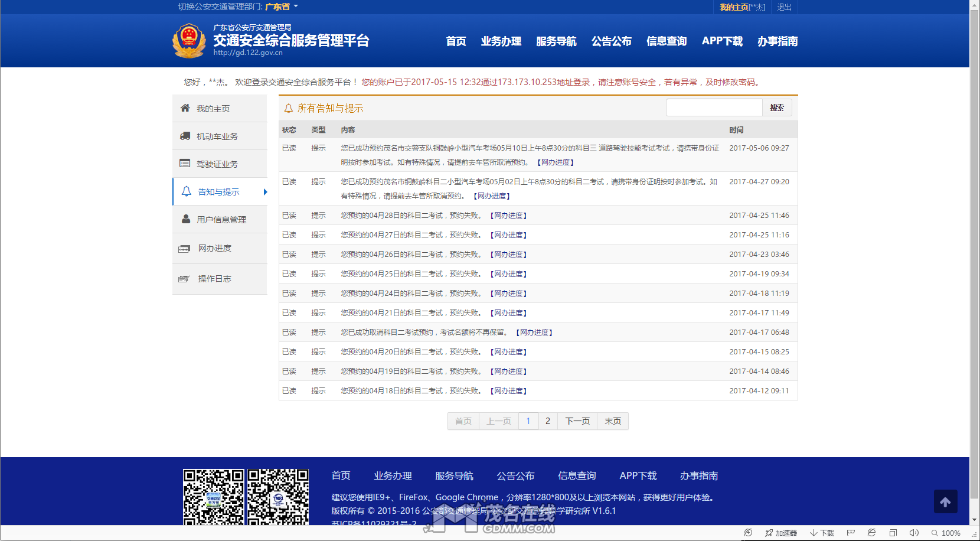Image resolution: width=980 pixels, height=541 pixels.
Task: Open 办事指南 in the top navigation
Action: (778, 41)
